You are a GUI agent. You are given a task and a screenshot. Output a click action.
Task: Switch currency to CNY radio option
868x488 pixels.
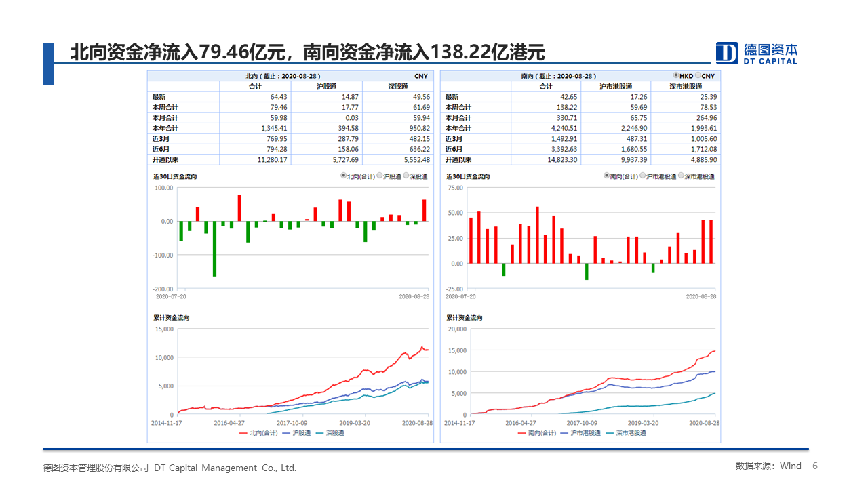point(698,76)
